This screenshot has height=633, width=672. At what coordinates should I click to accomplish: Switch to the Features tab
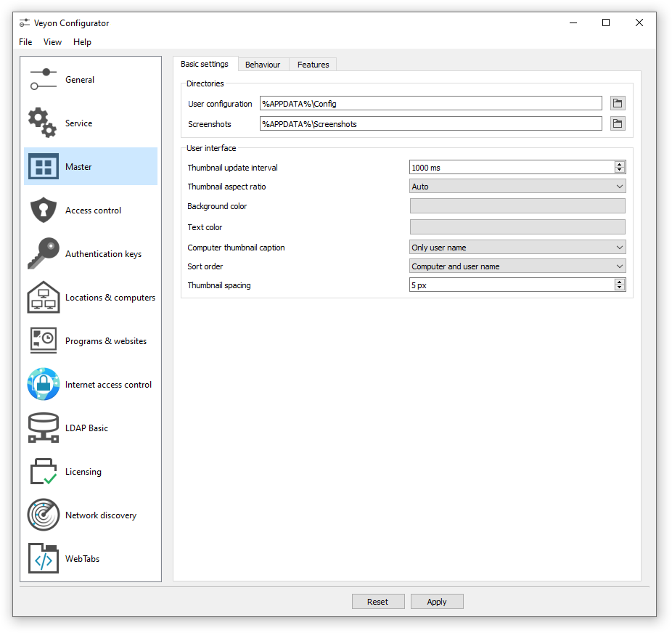click(313, 65)
